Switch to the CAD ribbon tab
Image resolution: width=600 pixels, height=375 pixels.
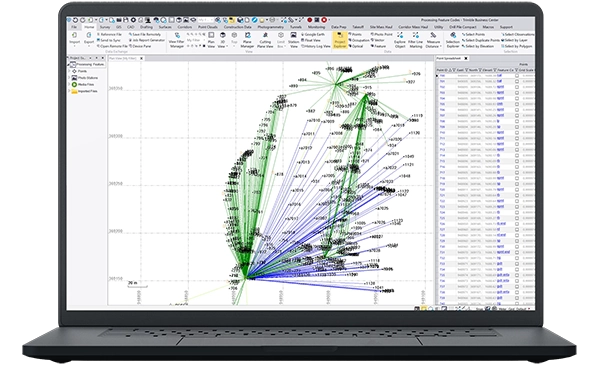pos(130,27)
